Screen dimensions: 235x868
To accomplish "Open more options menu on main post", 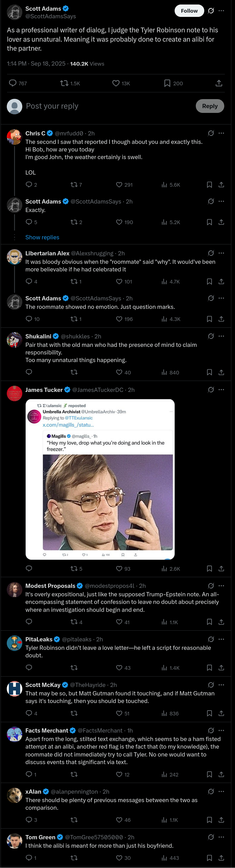I will click(x=221, y=11).
